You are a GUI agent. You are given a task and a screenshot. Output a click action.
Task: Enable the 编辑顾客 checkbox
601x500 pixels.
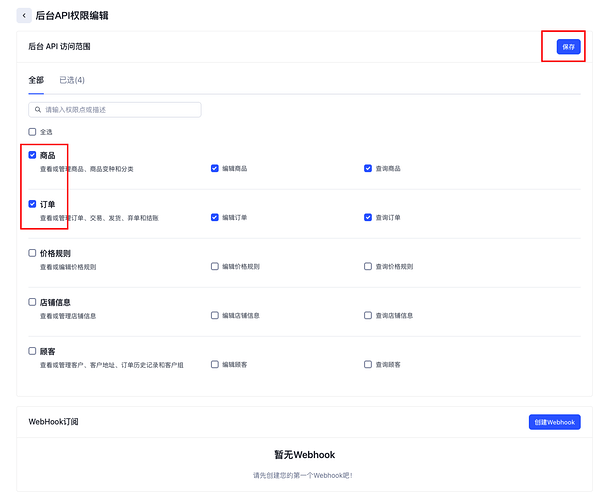pyautogui.click(x=215, y=365)
